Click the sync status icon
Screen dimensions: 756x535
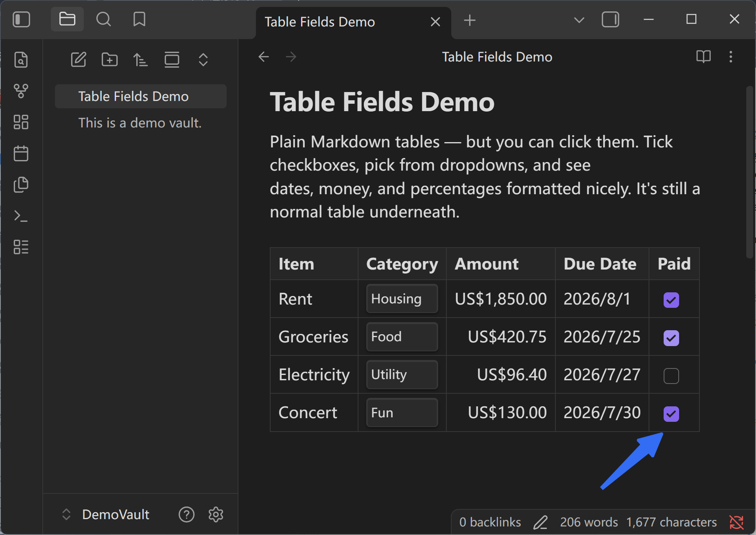tap(736, 522)
